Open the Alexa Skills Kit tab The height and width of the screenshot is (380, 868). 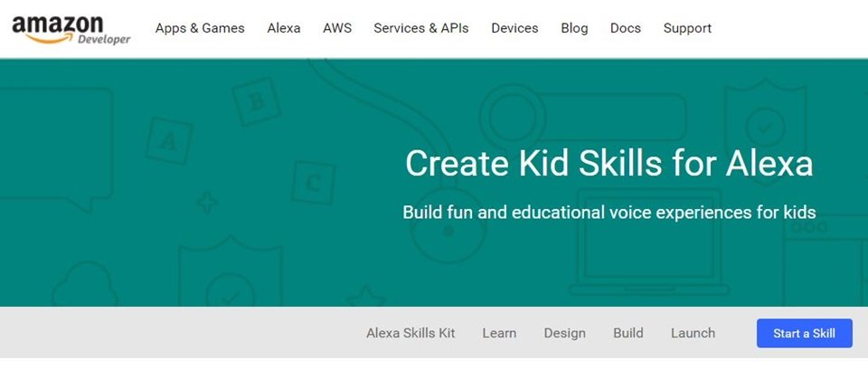(410, 333)
